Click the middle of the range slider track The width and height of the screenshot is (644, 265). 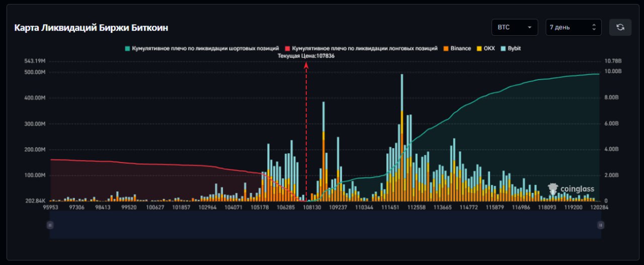325,225
